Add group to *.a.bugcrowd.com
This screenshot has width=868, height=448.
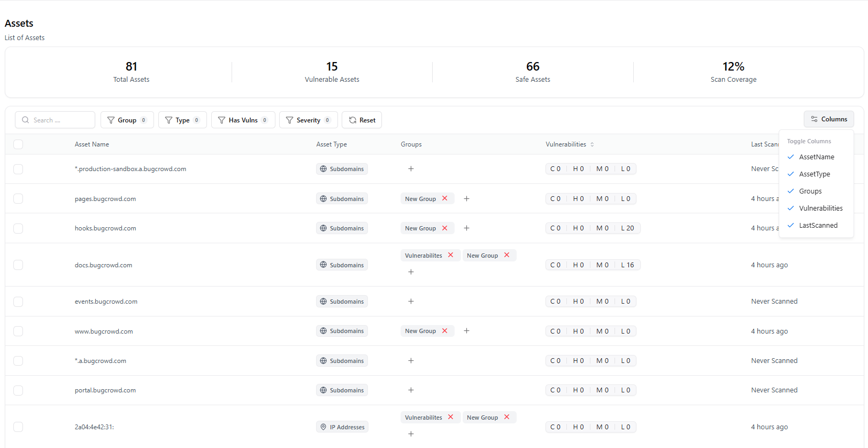point(411,360)
